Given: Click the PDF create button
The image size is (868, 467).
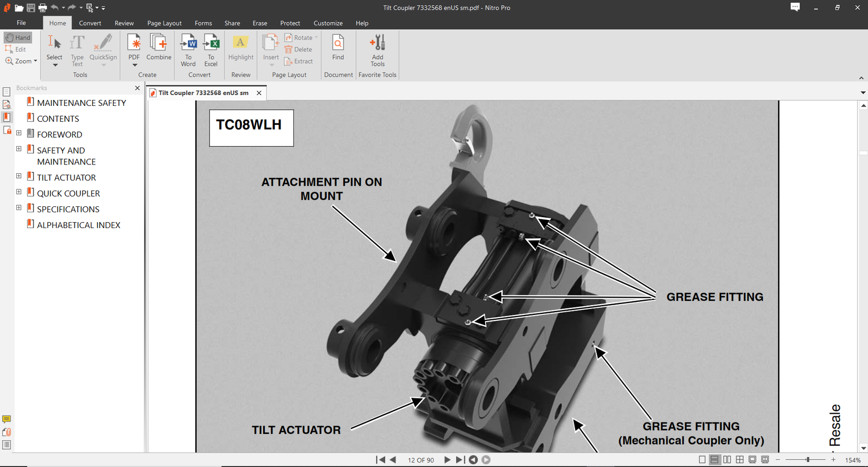Looking at the screenshot, I should point(134,50).
